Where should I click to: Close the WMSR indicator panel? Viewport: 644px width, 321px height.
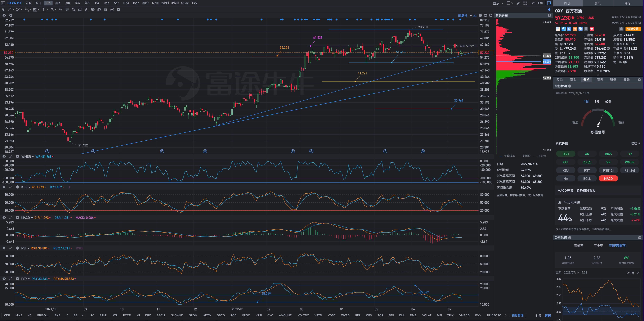[18, 157]
